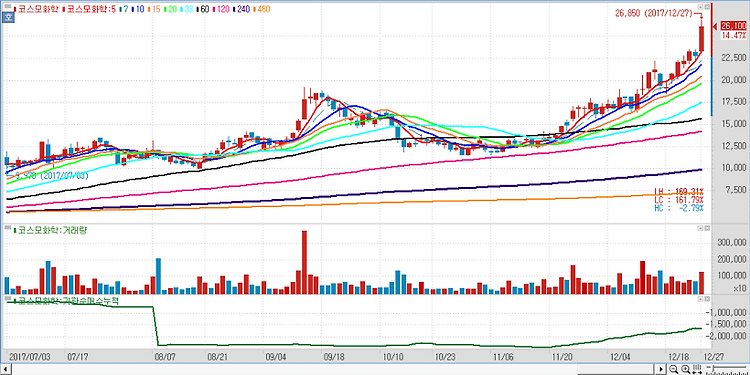Select the orange 480-period moving average legend
This screenshot has width=750, height=375.
(262, 9)
